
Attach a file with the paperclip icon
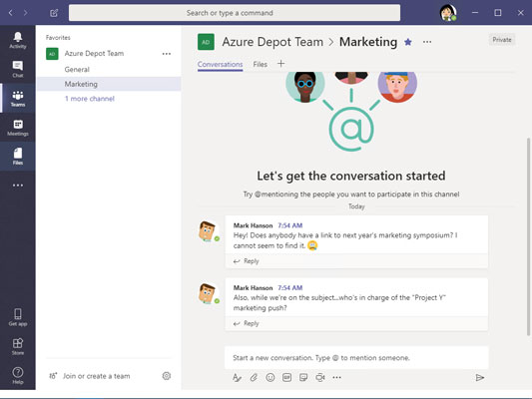pyautogui.click(x=254, y=377)
